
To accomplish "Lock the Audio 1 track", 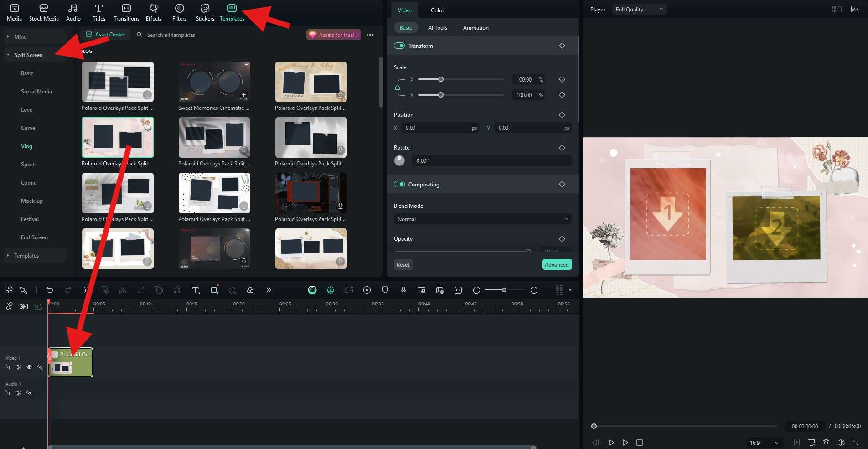I will (x=7, y=393).
